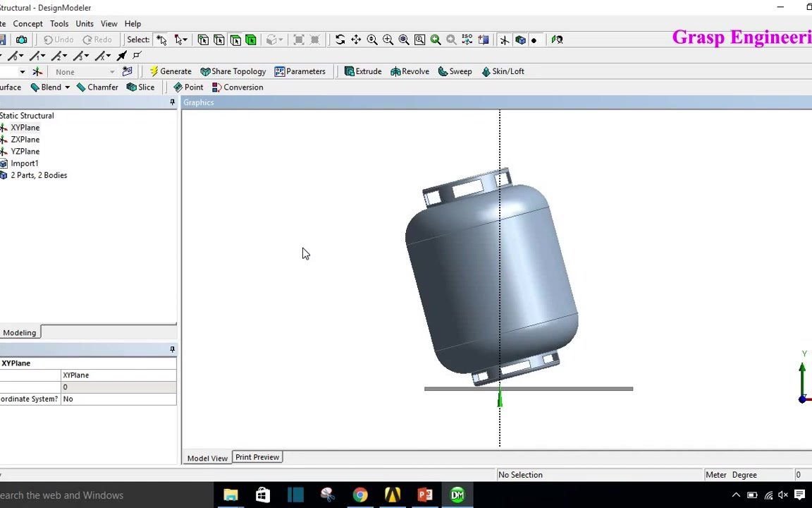812x508 pixels.
Task: Open Share Topology
Action: click(233, 71)
